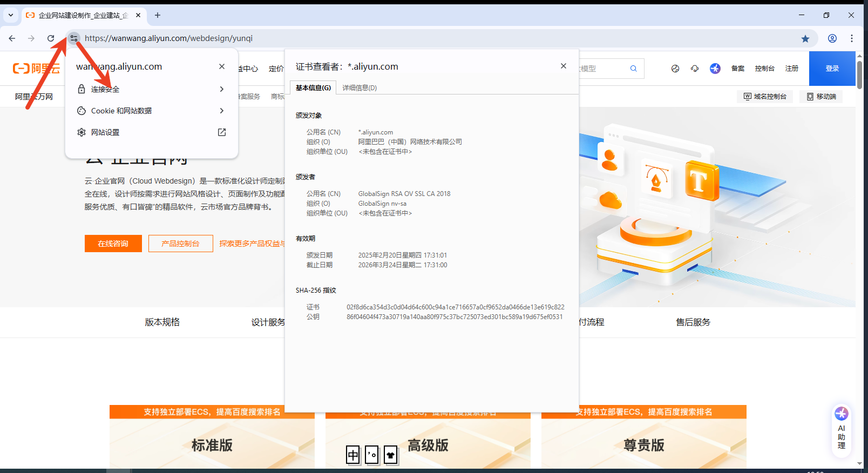Click the external link icon beside 网站设置
868x473 pixels.
(x=222, y=132)
